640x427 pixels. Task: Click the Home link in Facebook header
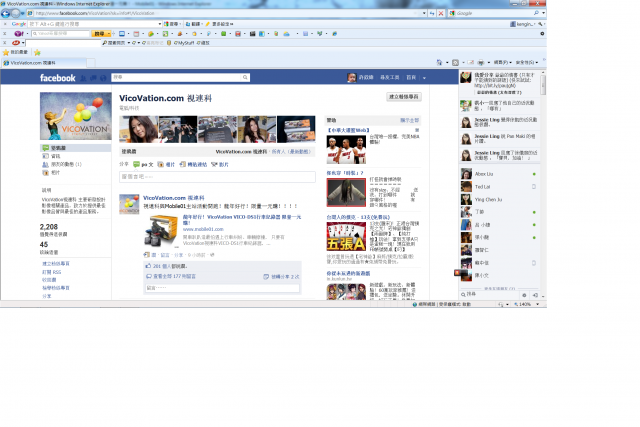tap(411, 78)
